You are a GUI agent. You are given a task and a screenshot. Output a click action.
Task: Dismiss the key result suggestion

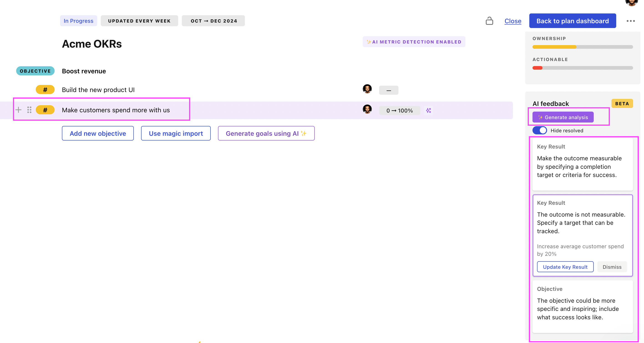click(612, 267)
